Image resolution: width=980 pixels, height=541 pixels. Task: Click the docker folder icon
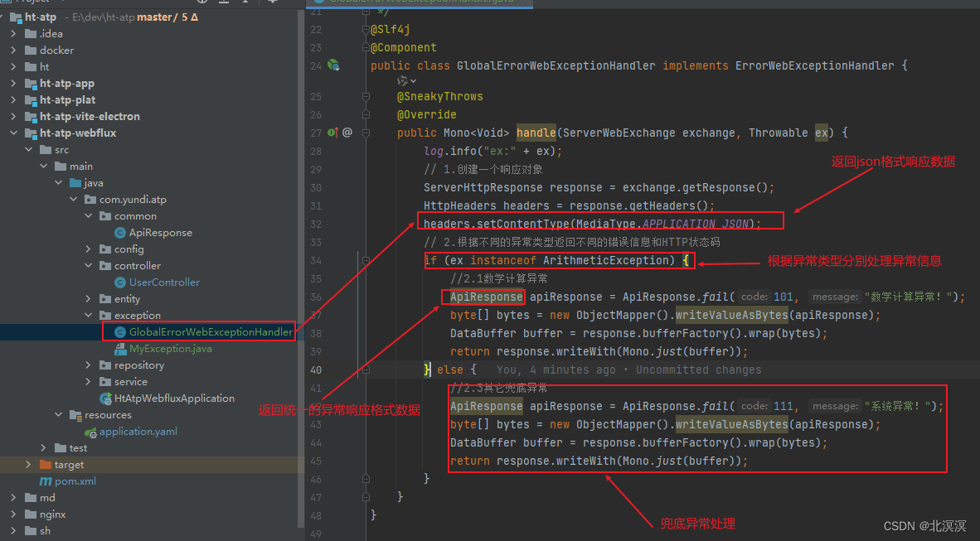click(31, 50)
